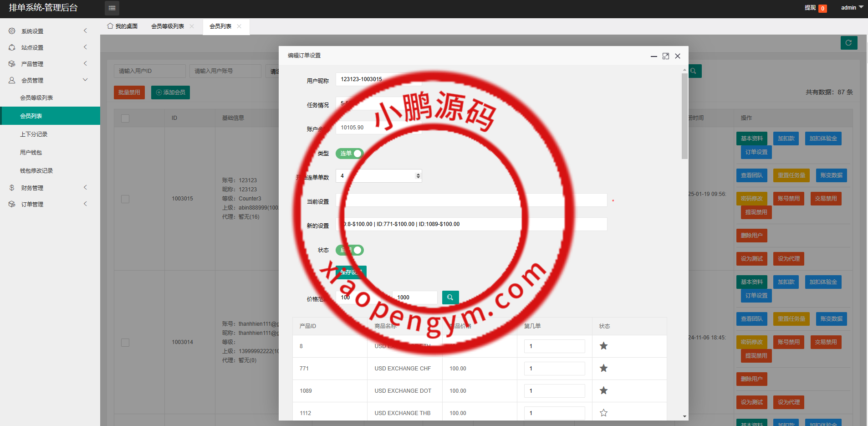Image resolution: width=868 pixels, height=426 pixels.
Task: Maximize the order settings dialog
Action: coord(666,56)
